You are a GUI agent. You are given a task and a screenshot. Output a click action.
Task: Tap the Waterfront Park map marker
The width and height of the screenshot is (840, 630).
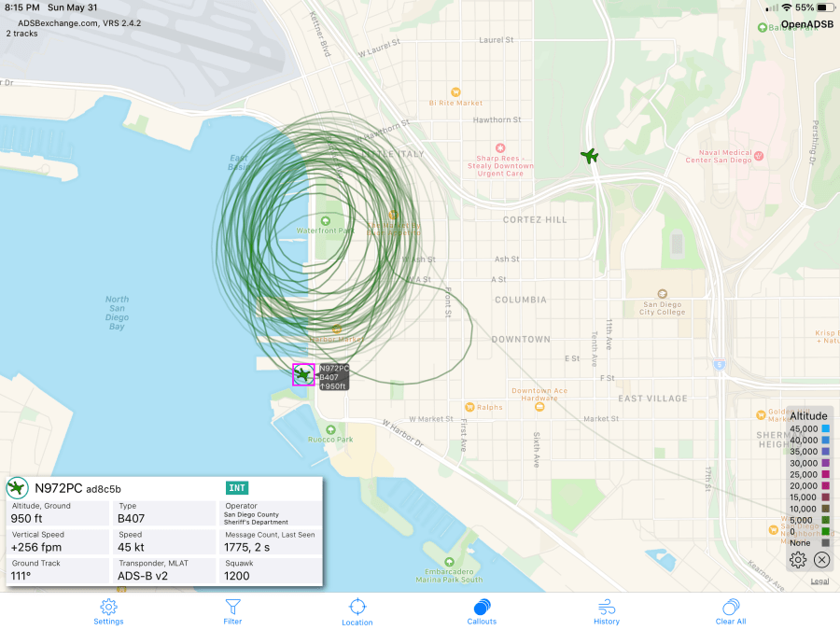point(324,220)
